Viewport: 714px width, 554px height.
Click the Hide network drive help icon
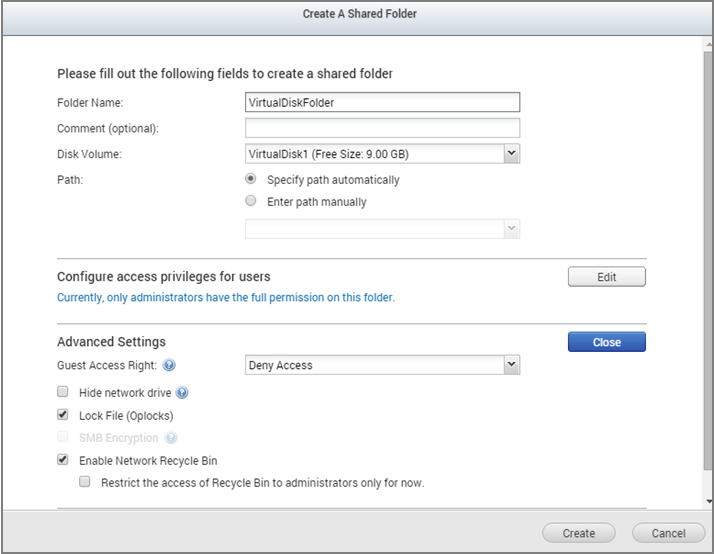pyautogui.click(x=182, y=393)
